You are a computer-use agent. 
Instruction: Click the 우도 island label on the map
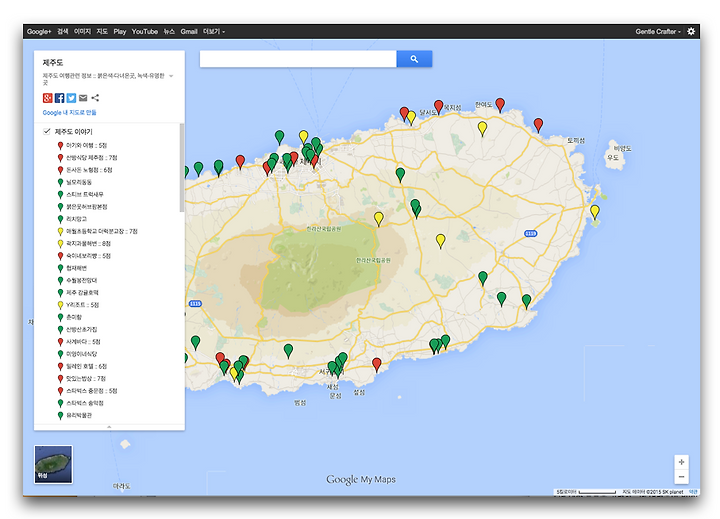coord(613,157)
